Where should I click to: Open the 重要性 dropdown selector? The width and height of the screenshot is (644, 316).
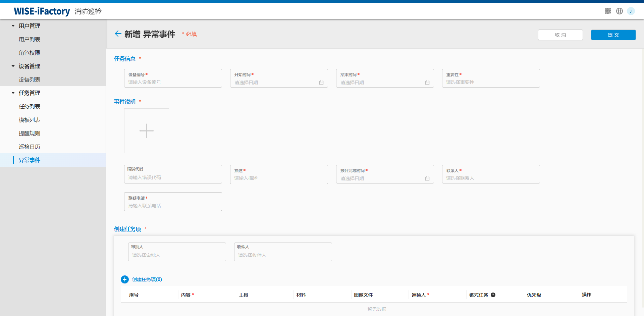(490, 82)
